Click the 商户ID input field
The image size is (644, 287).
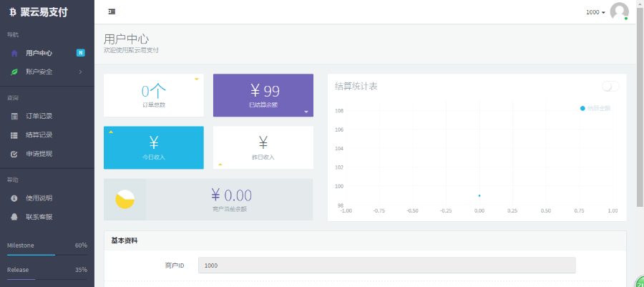387,266
